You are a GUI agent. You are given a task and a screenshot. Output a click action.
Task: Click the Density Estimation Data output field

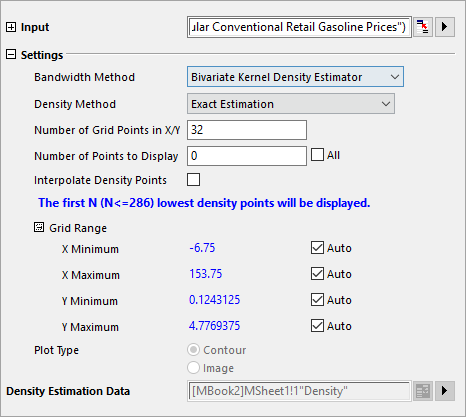click(299, 391)
